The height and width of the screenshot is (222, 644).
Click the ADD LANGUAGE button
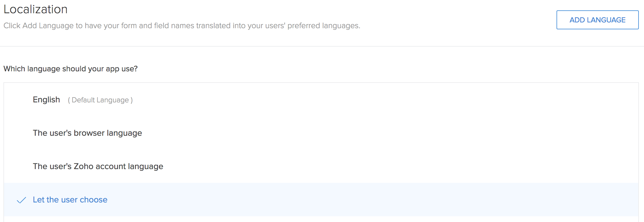tap(597, 20)
